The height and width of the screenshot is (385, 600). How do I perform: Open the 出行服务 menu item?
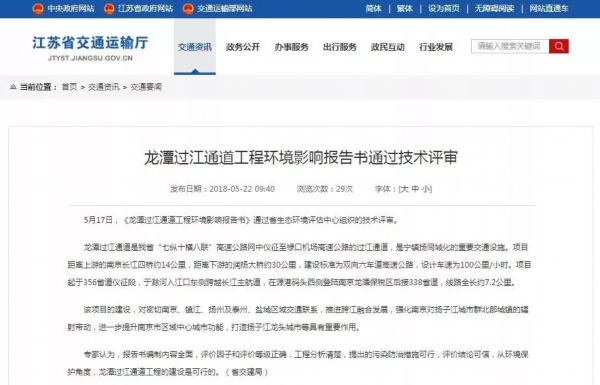pos(340,47)
